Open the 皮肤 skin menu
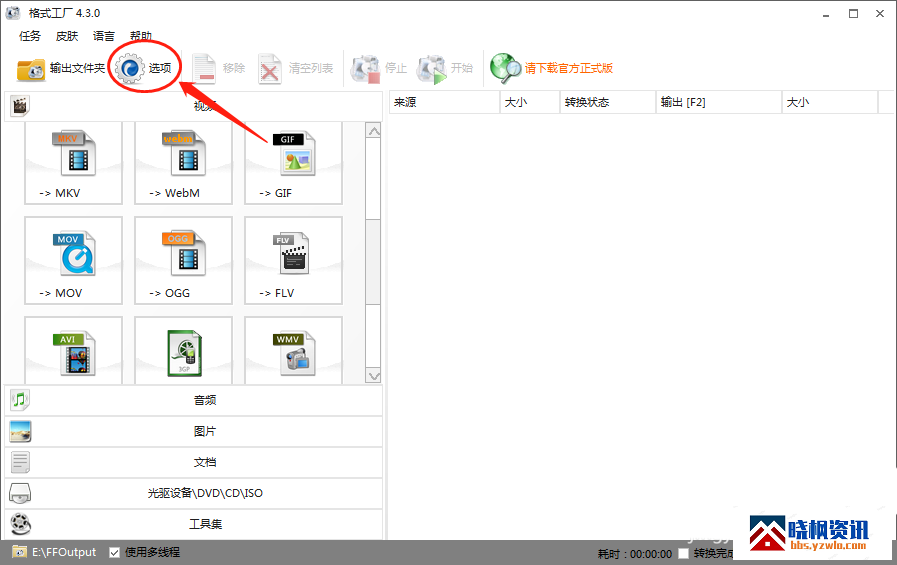The width and height of the screenshot is (897, 565). pos(67,36)
